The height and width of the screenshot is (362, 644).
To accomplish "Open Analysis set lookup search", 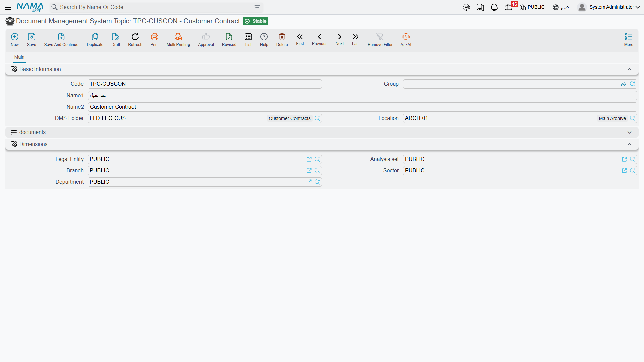I will (x=633, y=159).
